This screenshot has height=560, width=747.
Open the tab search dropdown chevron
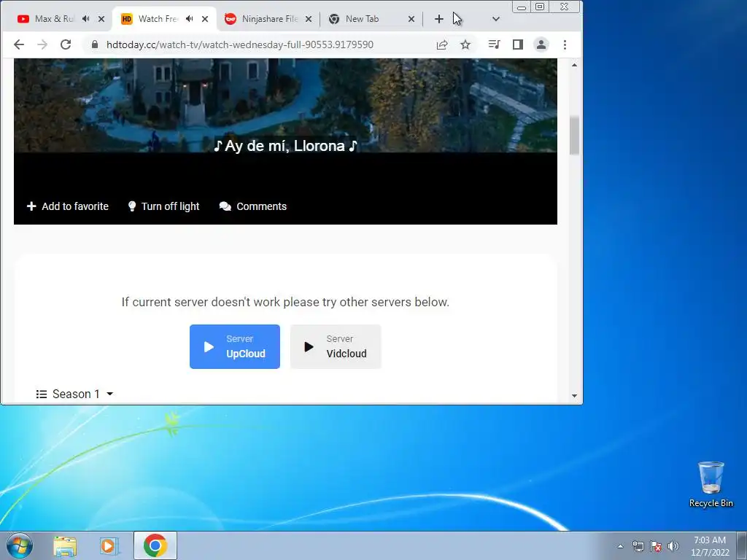[495, 19]
